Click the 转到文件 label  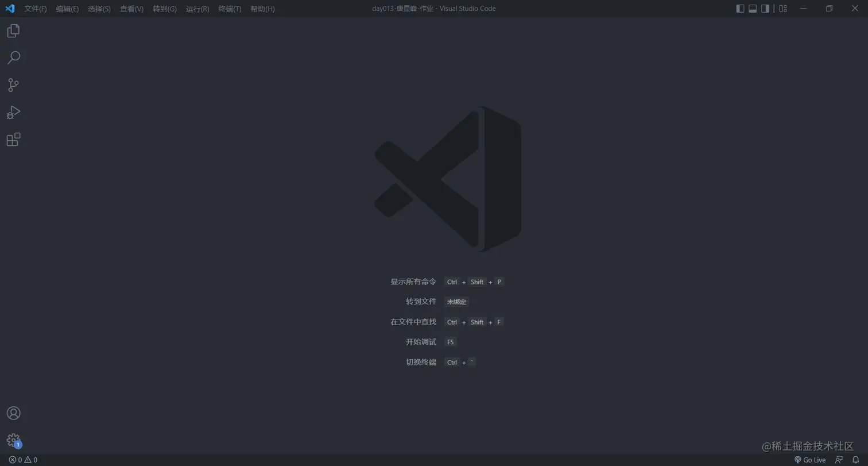pos(421,302)
